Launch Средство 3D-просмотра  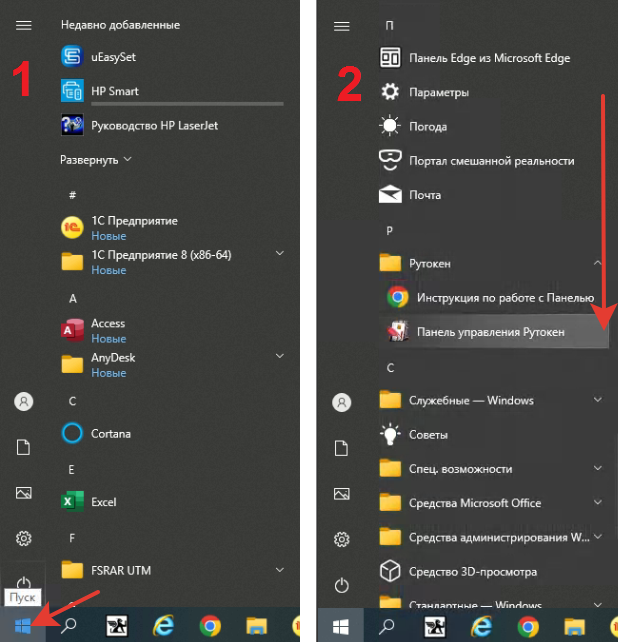point(458,572)
